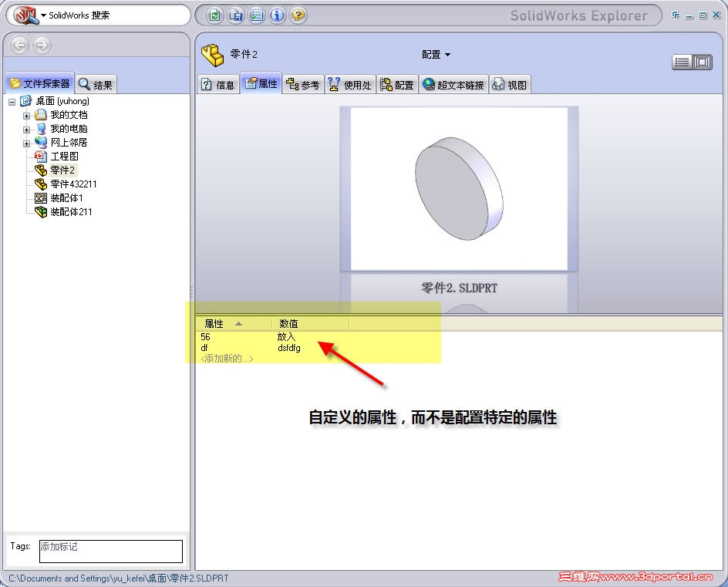This screenshot has width=728, height=587.
Task: Open the 超文本链接 hyperlinks tab
Action: tap(453, 85)
